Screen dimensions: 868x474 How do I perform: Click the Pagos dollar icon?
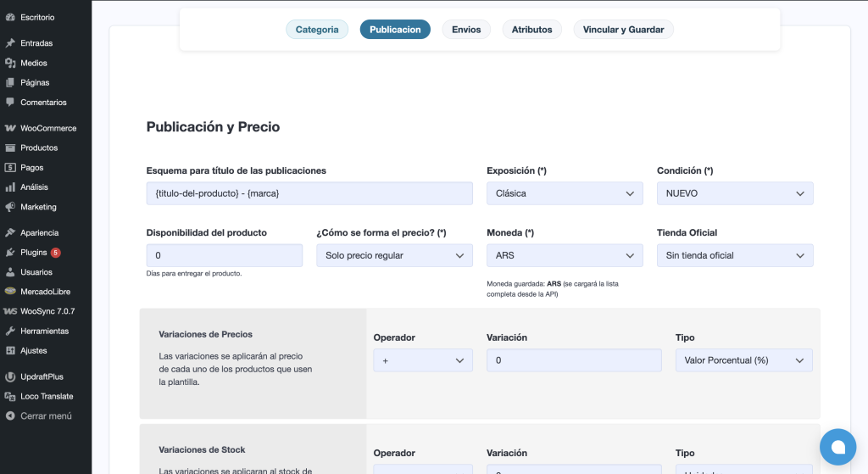pos(10,167)
